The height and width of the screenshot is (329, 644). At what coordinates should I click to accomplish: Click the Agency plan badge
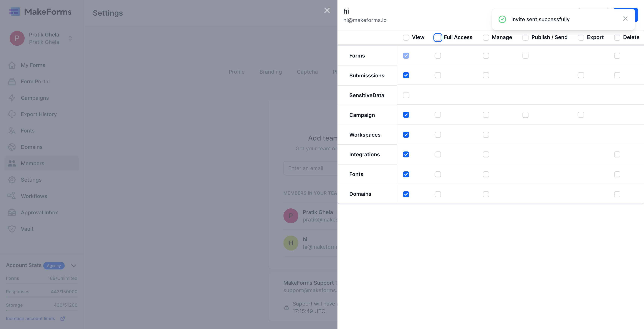[x=54, y=266]
